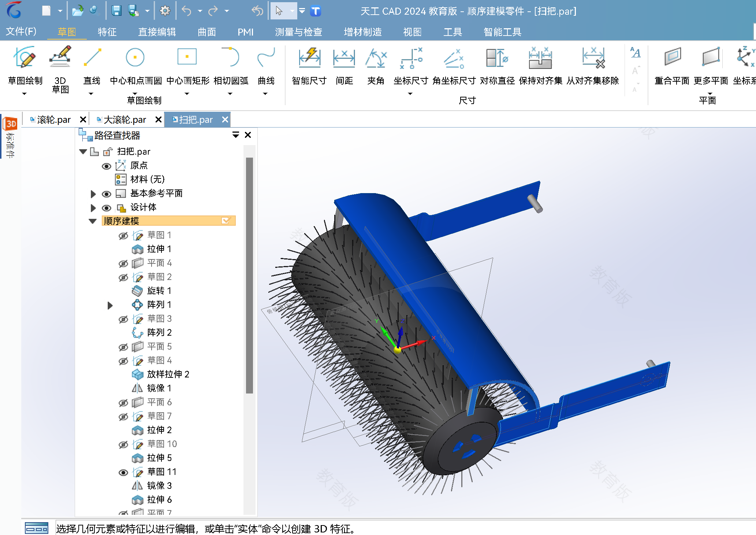The image size is (756, 535).
Task: Open dropdown arrow under 直线 tool
Action: pos(91,94)
